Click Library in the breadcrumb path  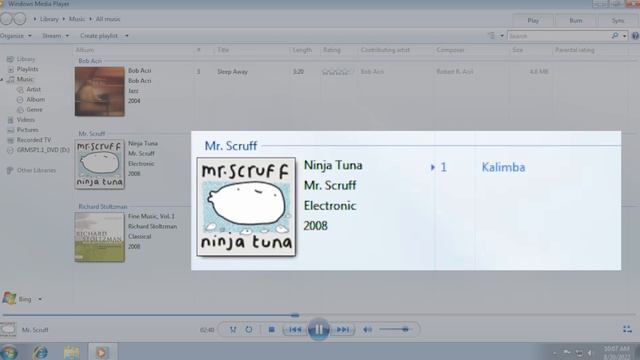pyautogui.click(x=49, y=19)
